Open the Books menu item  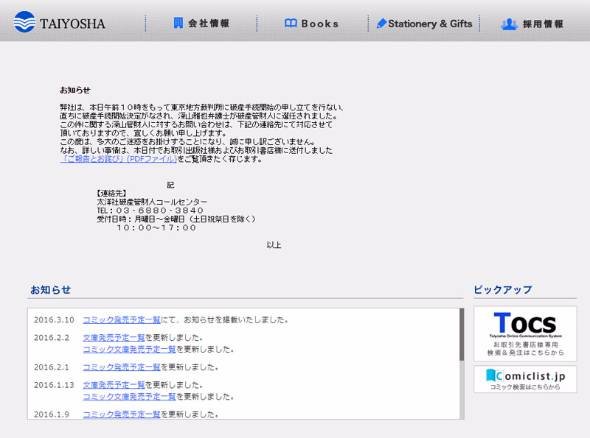312,23
